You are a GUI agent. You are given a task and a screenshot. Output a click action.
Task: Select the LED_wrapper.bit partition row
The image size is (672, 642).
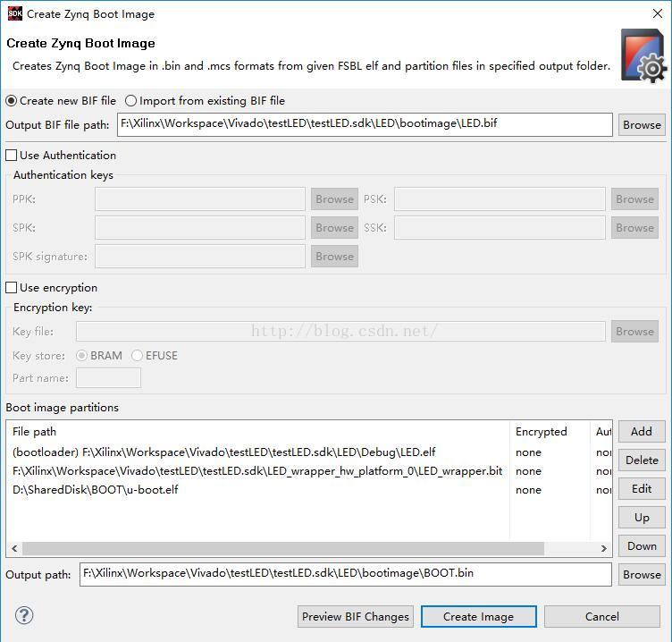tap(309, 471)
